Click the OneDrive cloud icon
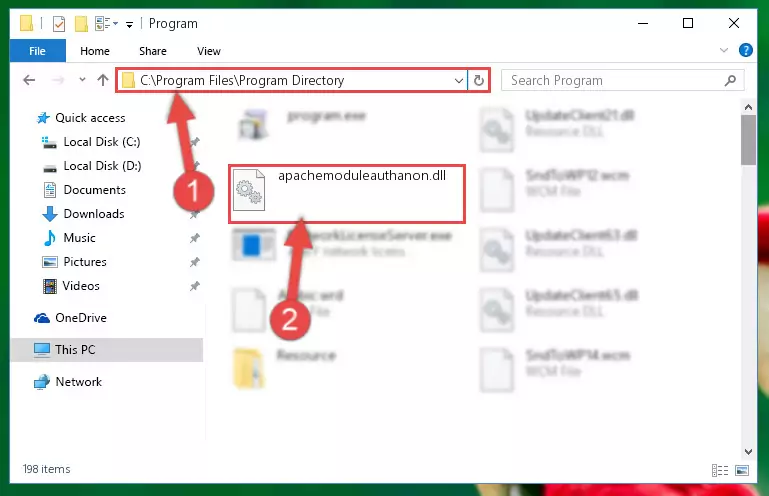Image resolution: width=769 pixels, height=496 pixels. (42, 318)
